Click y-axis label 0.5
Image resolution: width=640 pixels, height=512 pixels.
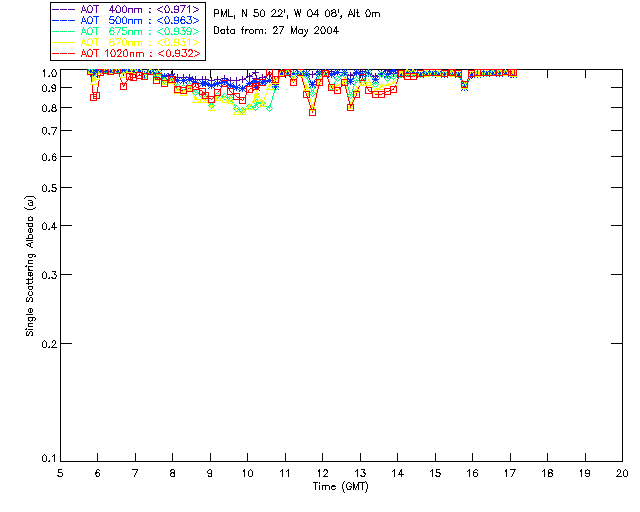(x=49, y=188)
